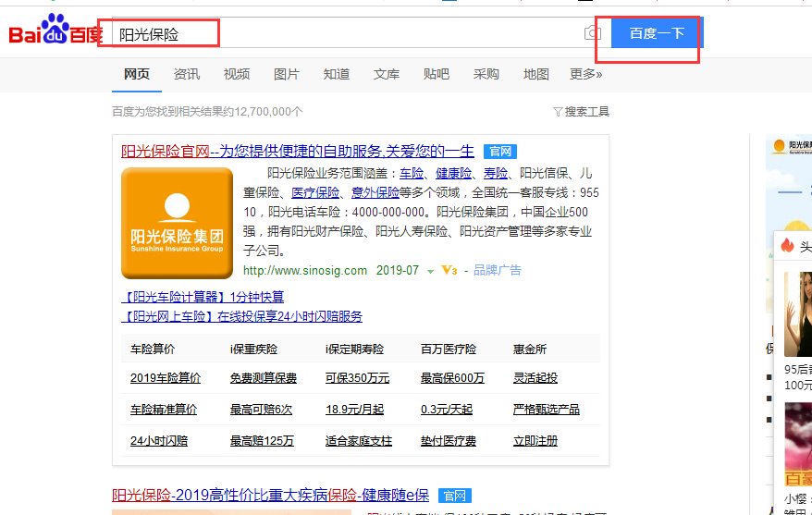Open the 灵活起投 link
This screenshot has height=515, width=812.
pyautogui.click(x=535, y=378)
